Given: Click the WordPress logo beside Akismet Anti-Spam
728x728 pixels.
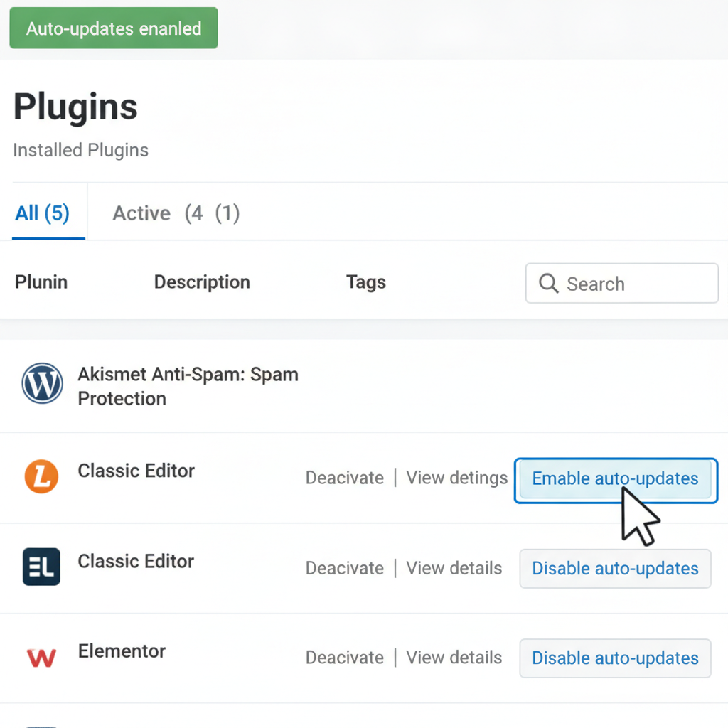Looking at the screenshot, I should pyautogui.click(x=42, y=383).
